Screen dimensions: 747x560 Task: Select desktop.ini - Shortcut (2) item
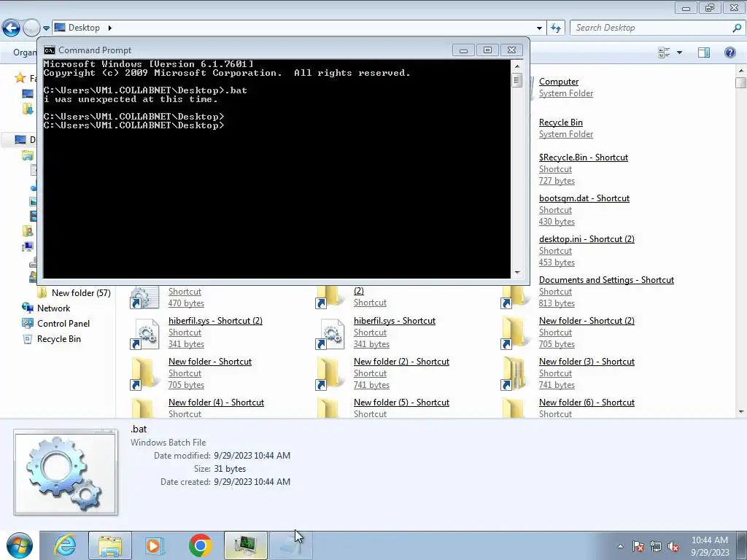587,239
